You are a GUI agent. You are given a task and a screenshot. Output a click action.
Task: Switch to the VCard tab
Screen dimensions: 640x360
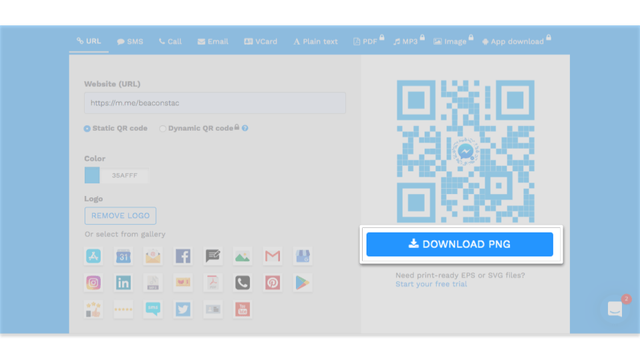coord(261,42)
